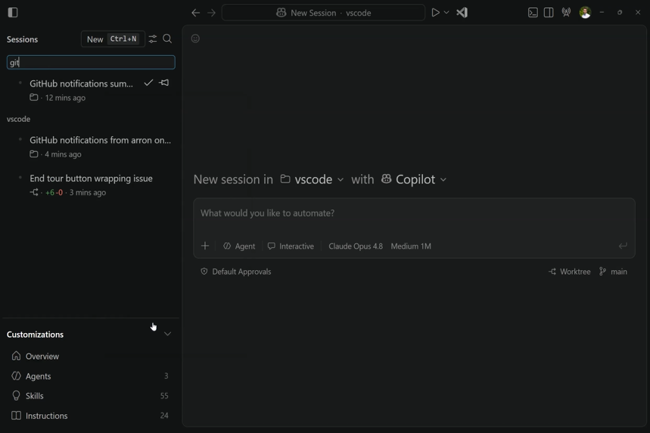650x433 pixels.
Task: Open the Skills customizations item
Action: tap(90, 396)
